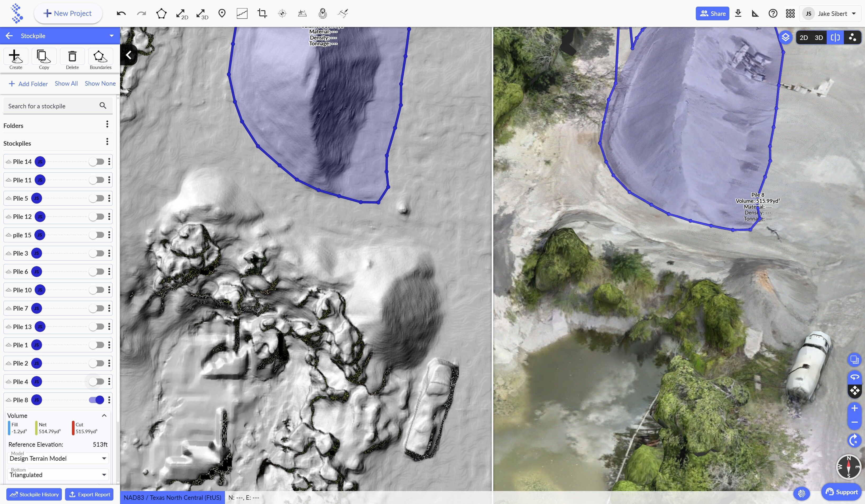Click the angle measurement icon in header
865x504 pixels.
coord(755,13)
